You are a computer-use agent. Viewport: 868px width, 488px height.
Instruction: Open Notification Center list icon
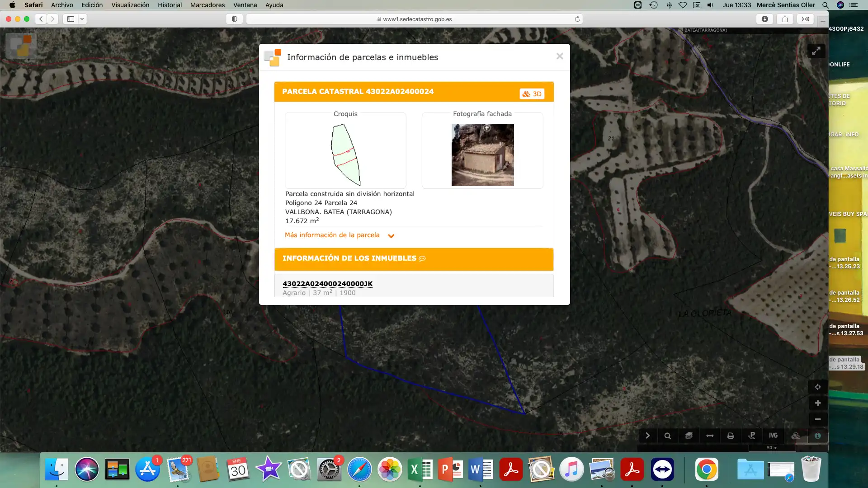click(x=854, y=5)
